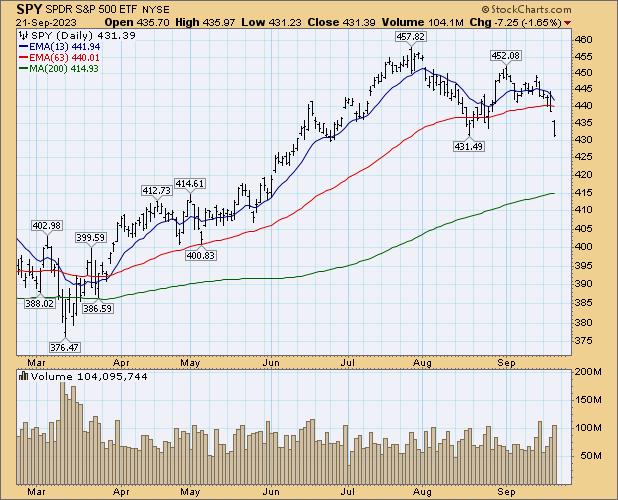Click the Volume histogram legend icon
The height and width of the screenshot is (500, 618).
pyautogui.click(x=24, y=376)
